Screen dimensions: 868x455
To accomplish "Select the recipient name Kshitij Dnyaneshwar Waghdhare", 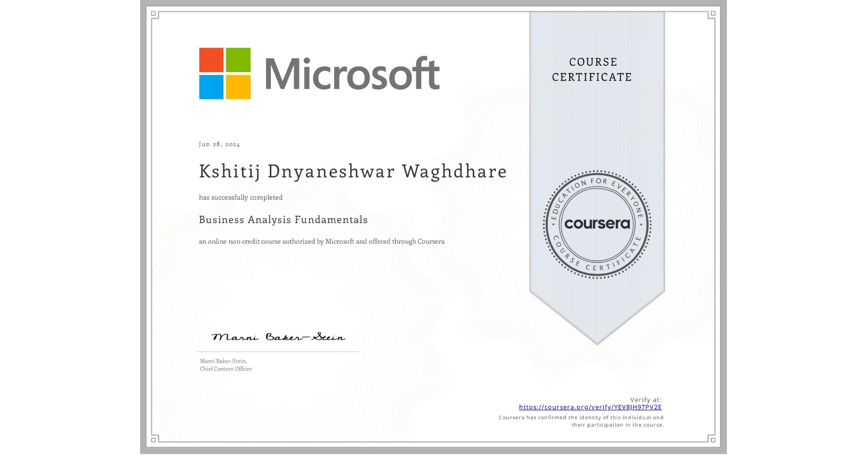I will tap(353, 171).
